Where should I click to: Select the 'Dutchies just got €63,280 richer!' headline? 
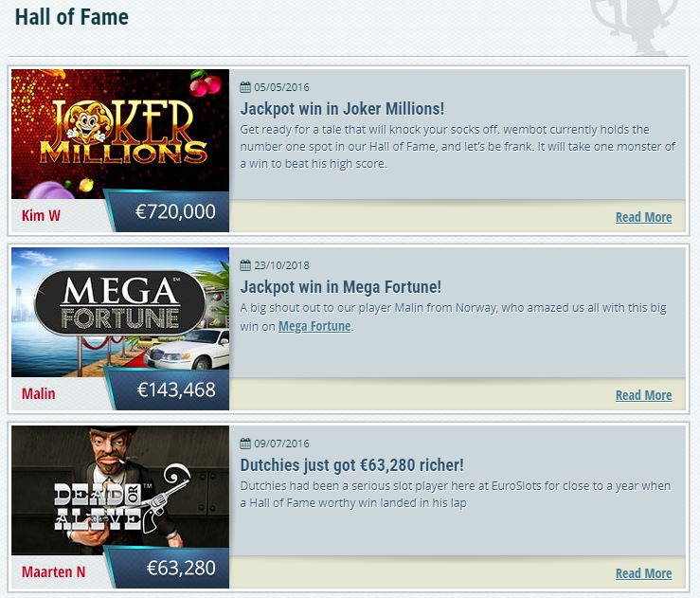point(351,465)
